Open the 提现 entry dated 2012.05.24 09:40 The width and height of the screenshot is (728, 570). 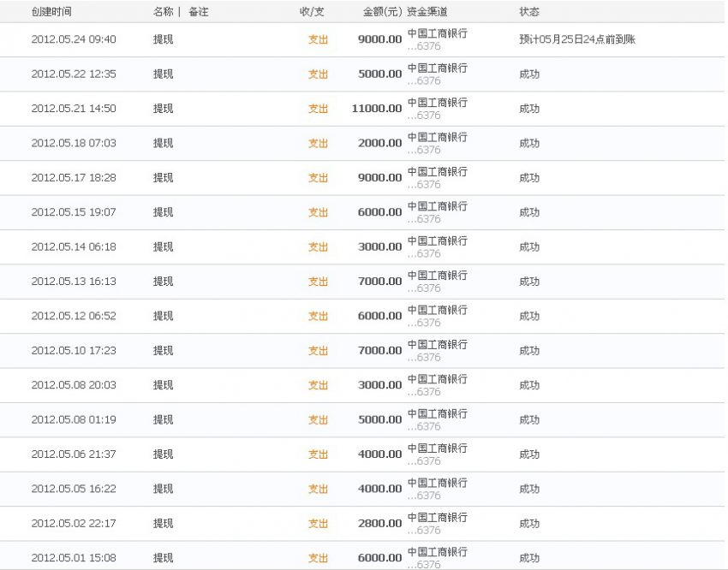click(x=163, y=39)
